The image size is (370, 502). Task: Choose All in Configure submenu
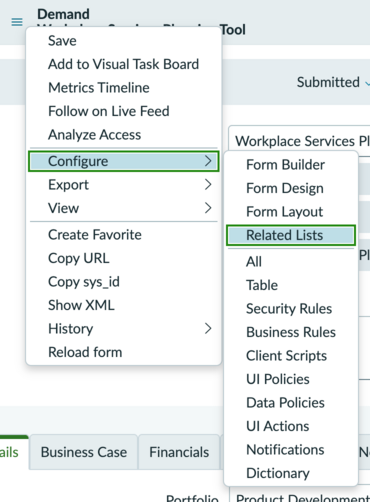tap(291, 262)
